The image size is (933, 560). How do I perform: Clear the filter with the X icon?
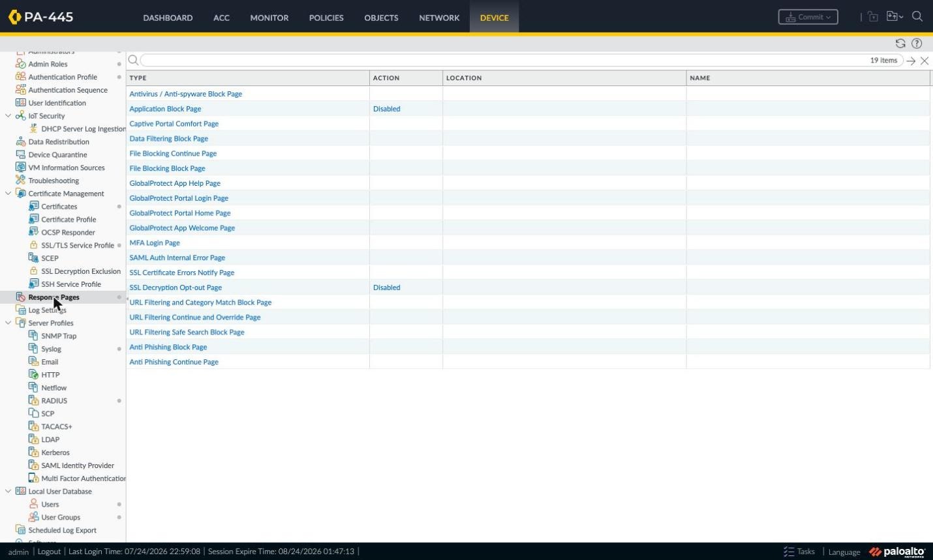[x=925, y=61]
